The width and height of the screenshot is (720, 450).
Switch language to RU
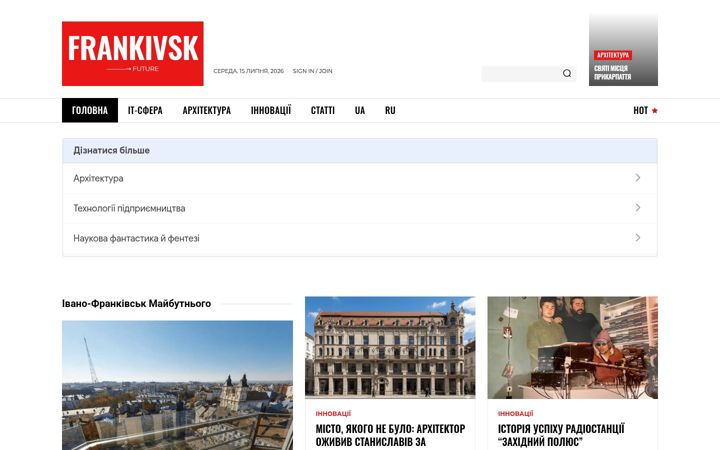pos(390,110)
